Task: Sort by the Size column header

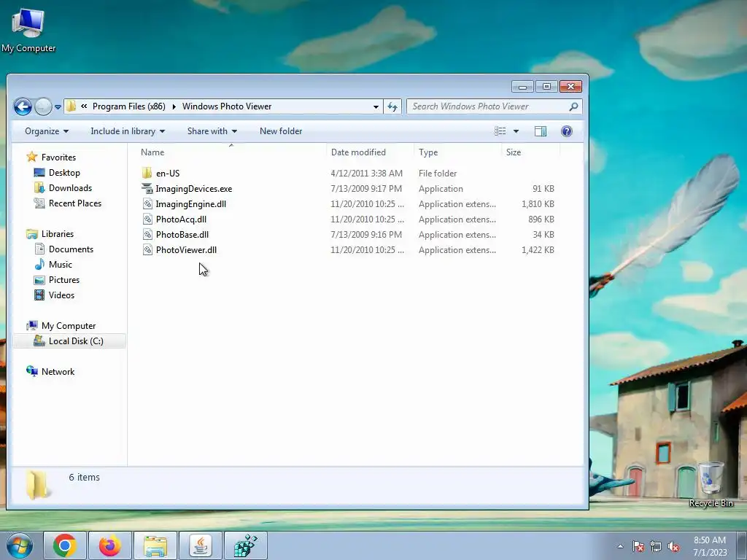Action: coord(530,152)
